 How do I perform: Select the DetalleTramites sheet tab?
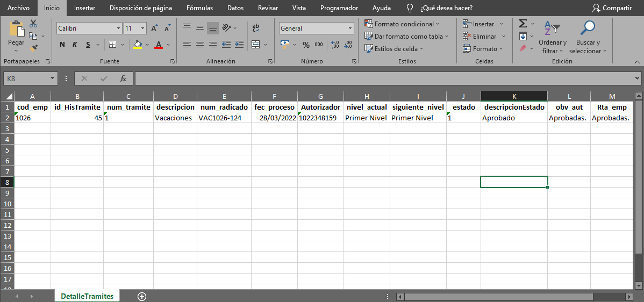click(x=87, y=296)
